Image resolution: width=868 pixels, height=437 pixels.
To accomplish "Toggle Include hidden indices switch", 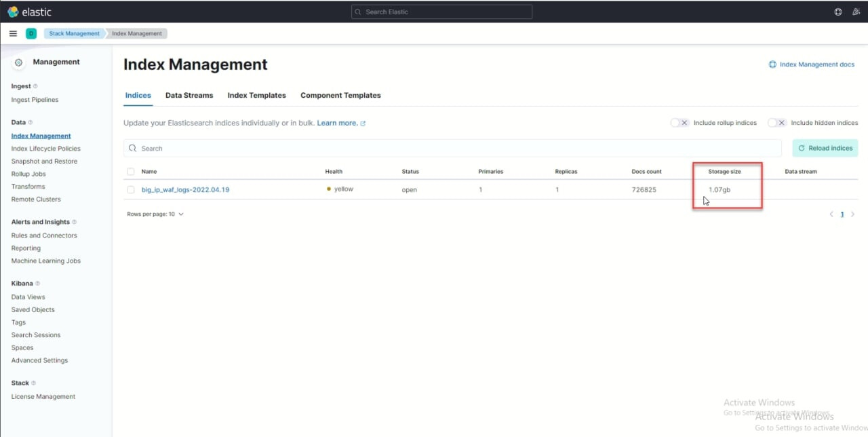I will [x=777, y=123].
